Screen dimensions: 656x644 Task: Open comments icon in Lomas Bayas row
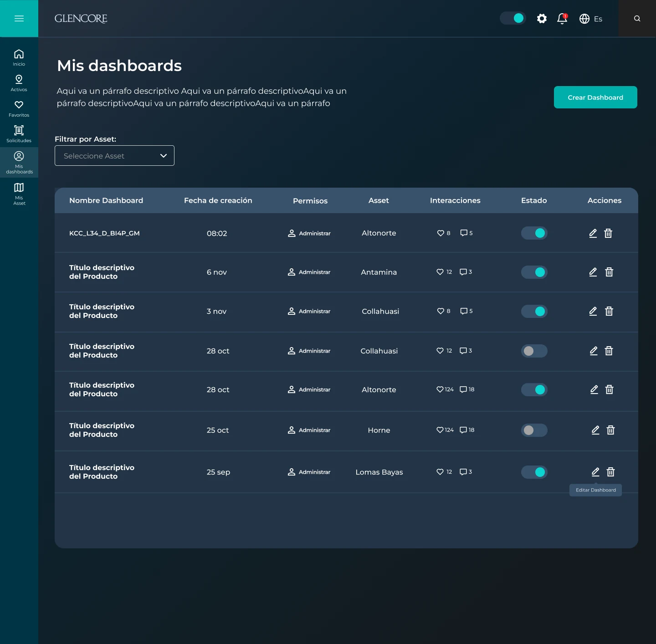[463, 472]
